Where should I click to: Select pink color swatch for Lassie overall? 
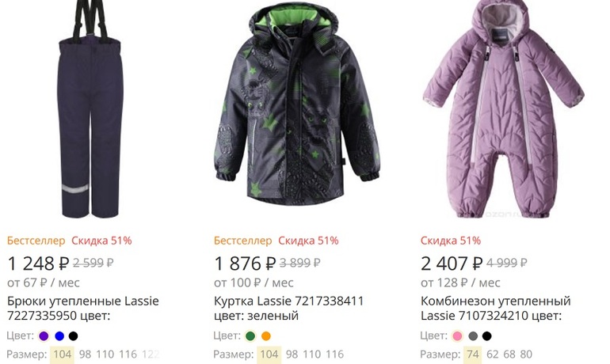tap(458, 336)
